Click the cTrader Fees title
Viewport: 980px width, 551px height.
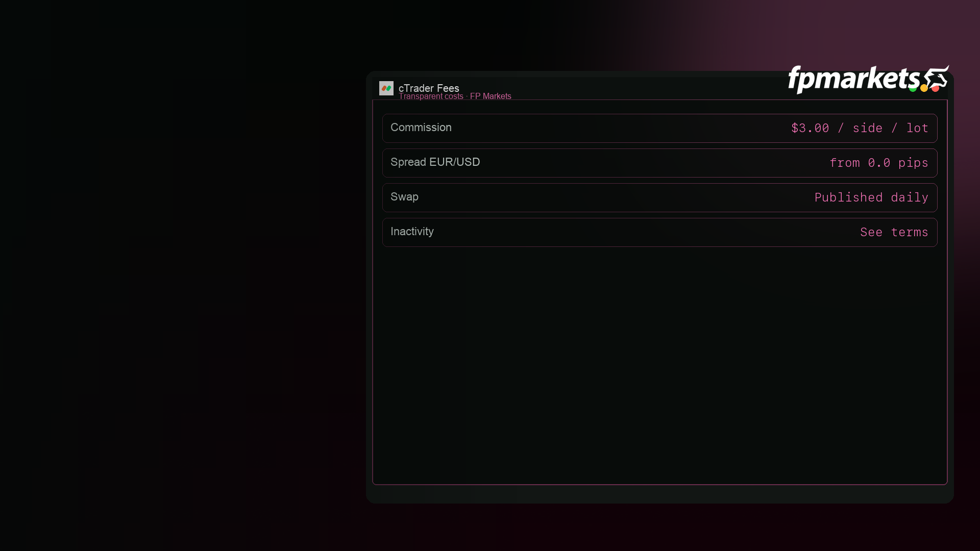[x=429, y=88]
